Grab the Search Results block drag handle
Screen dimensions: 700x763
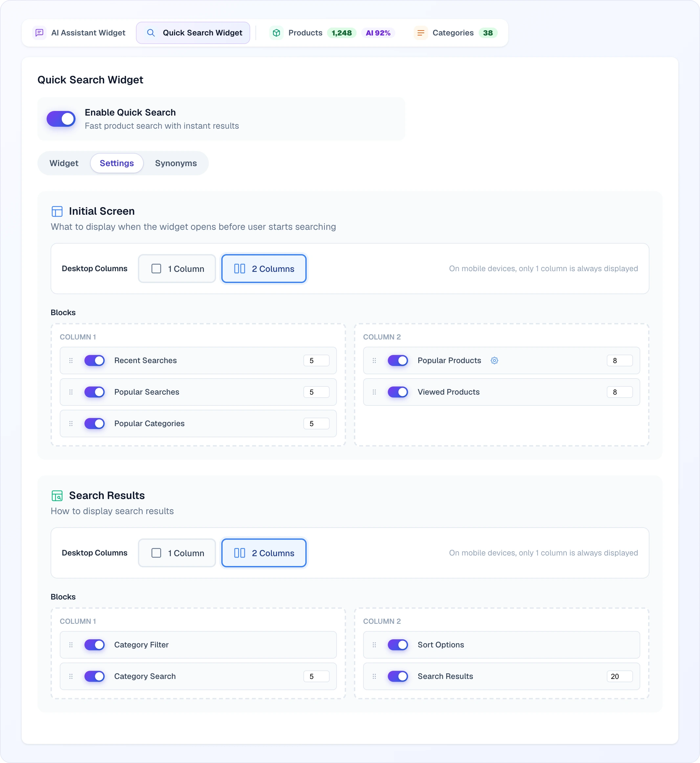(374, 676)
